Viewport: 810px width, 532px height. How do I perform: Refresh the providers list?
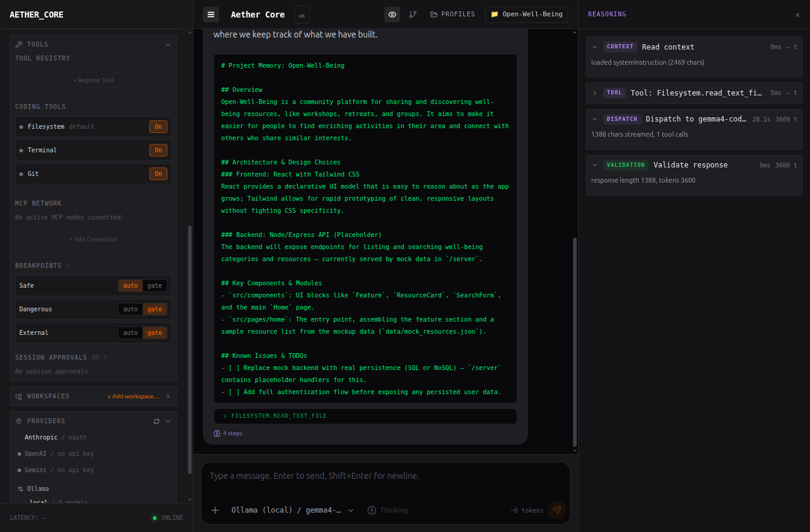click(157, 421)
